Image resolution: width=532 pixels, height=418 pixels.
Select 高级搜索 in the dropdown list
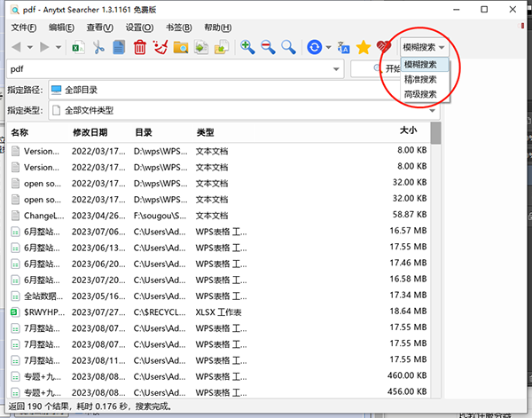(425, 94)
